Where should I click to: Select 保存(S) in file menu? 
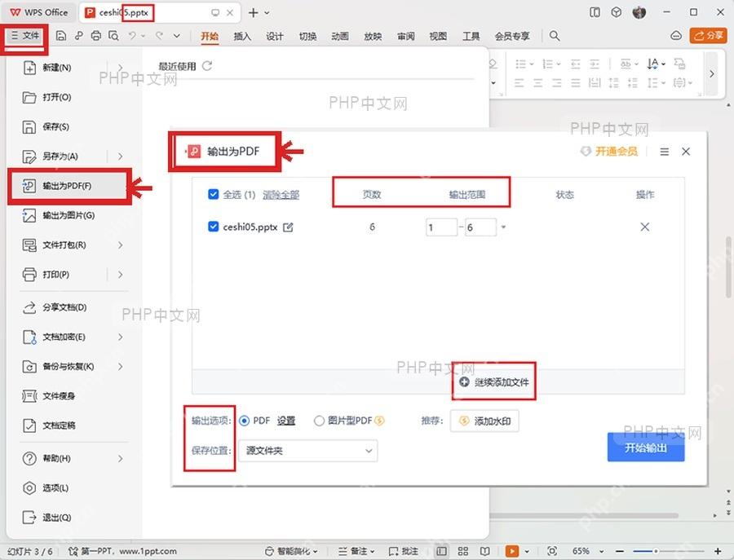56,127
